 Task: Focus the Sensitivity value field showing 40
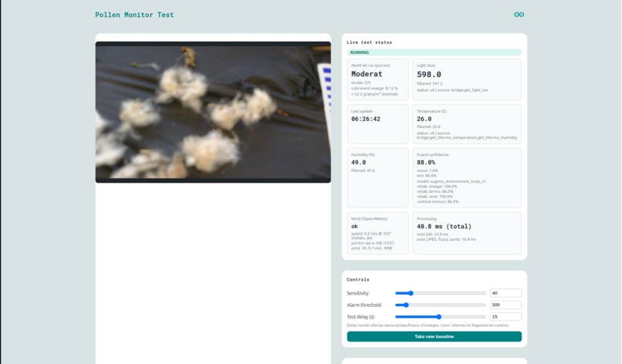pos(505,293)
